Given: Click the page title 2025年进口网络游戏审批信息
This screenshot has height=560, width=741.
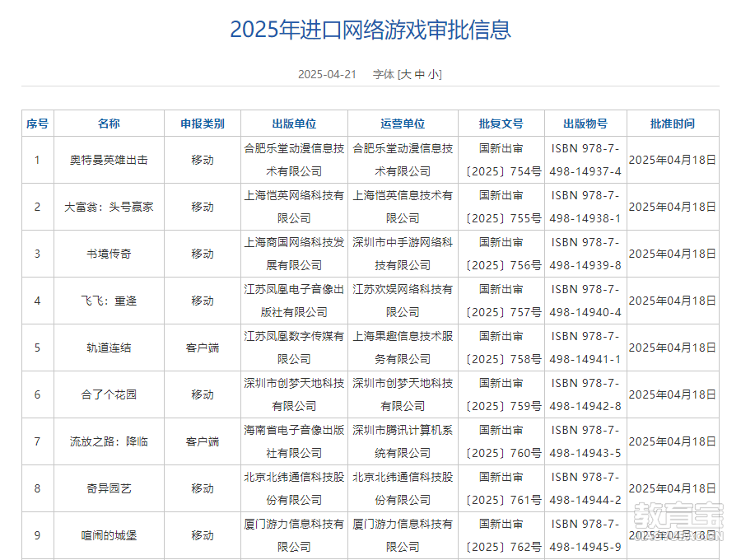Looking at the screenshot, I should 370,30.
